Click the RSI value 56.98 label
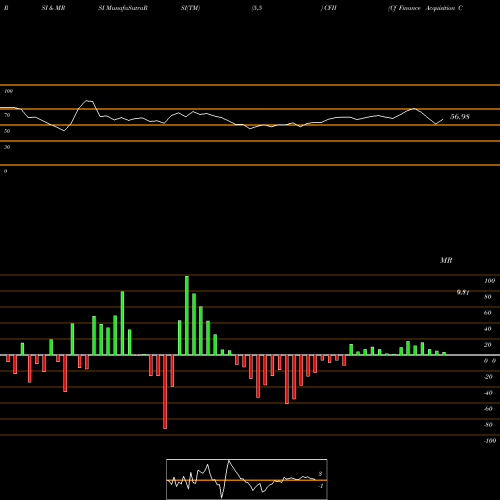500x500 pixels. click(x=460, y=117)
